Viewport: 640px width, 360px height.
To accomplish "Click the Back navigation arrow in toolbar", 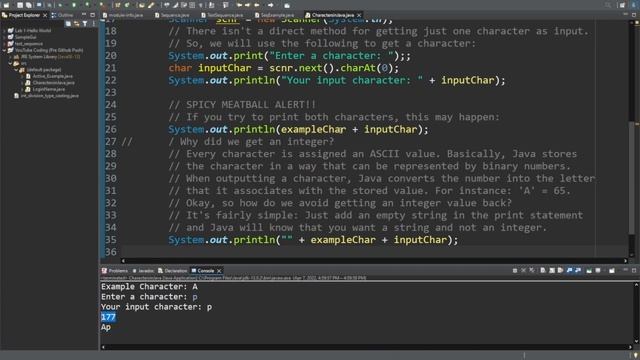I will 257,5.
